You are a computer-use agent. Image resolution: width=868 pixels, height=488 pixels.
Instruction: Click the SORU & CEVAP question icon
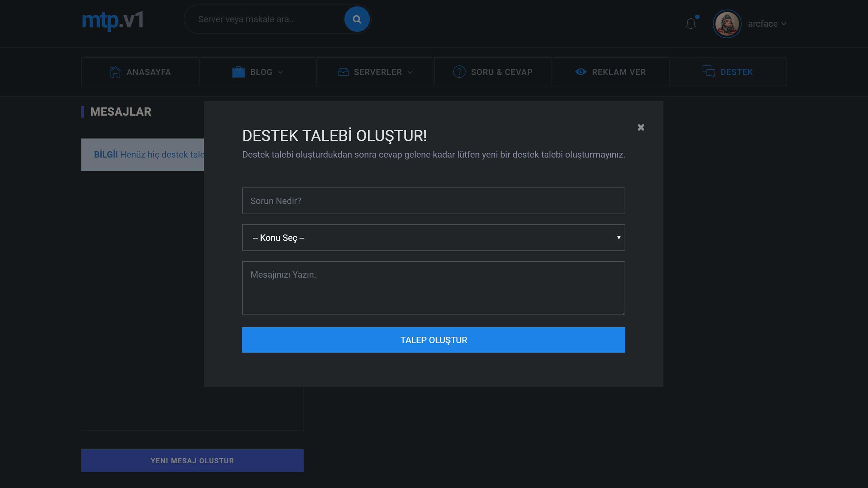[459, 72]
